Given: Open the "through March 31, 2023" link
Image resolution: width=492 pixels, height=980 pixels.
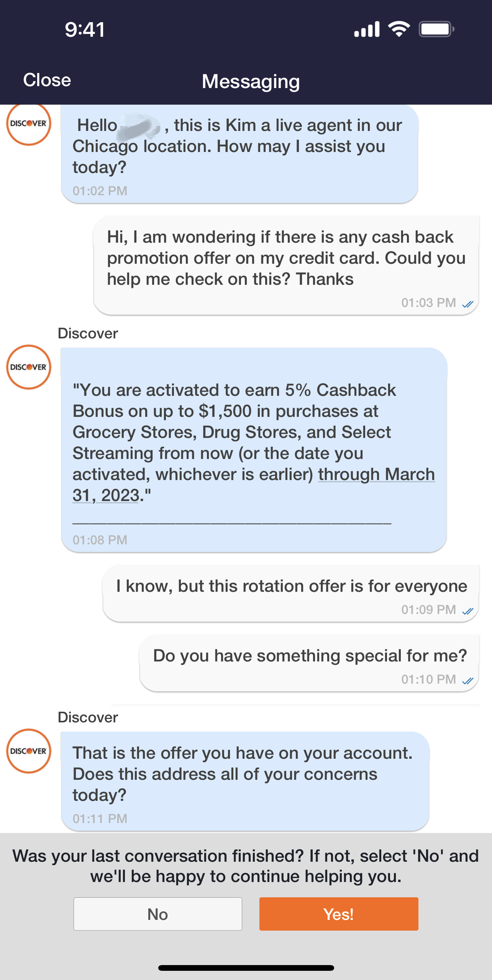Looking at the screenshot, I should (x=376, y=475).
